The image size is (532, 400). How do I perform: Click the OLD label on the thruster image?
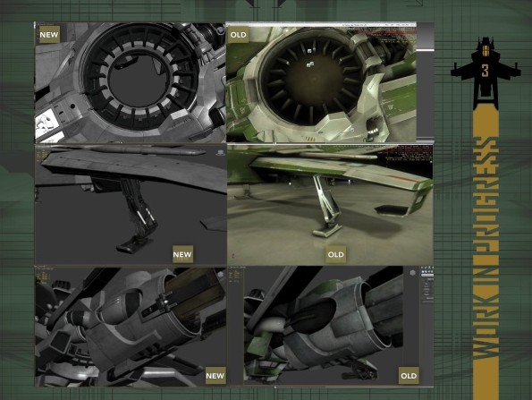click(x=409, y=376)
